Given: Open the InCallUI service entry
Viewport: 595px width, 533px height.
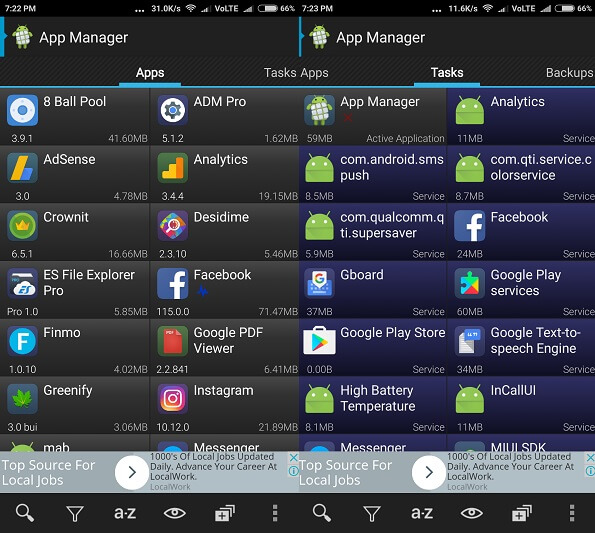Looking at the screenshot, I should [x=521, y=405].
